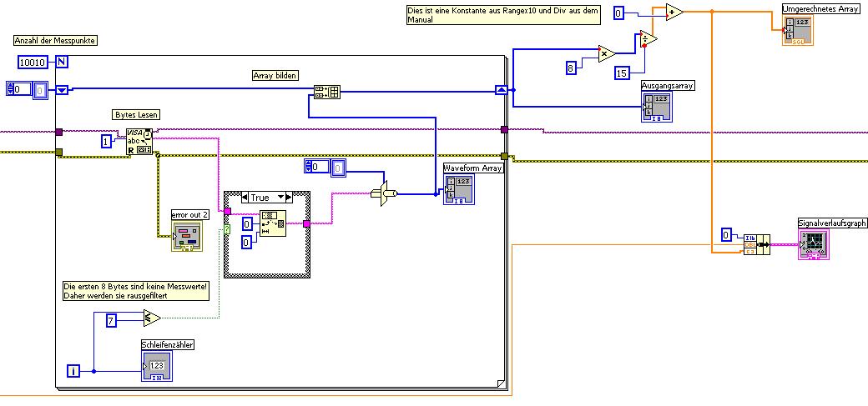Screen dimensions: 868x406
Task: Click the Add function node
Action: coord(675,12)
